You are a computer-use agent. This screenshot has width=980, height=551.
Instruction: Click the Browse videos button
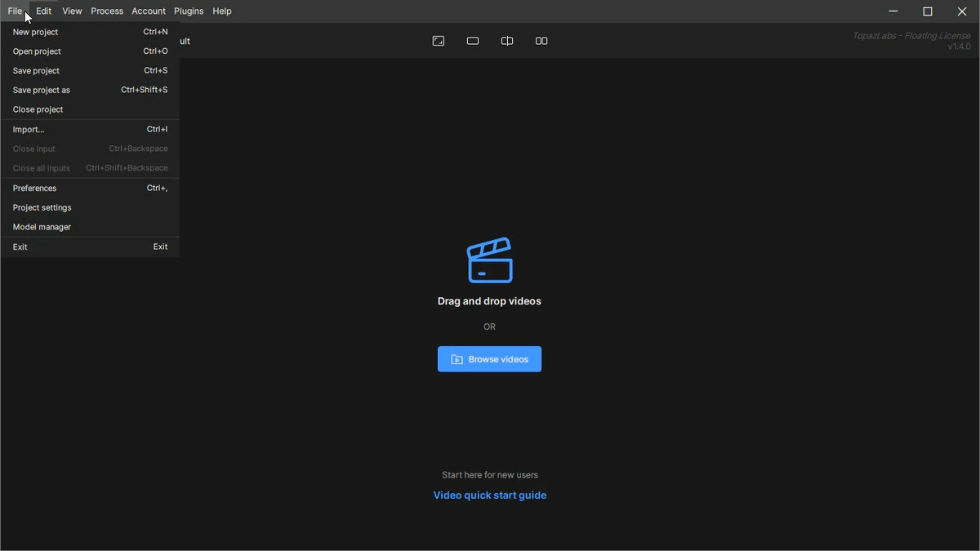(x=489, y=359)
